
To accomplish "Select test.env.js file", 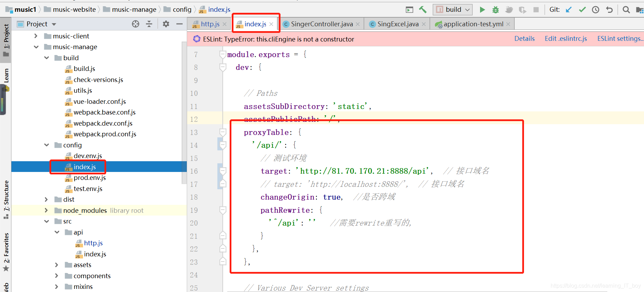I will click(x=88, y=189).
